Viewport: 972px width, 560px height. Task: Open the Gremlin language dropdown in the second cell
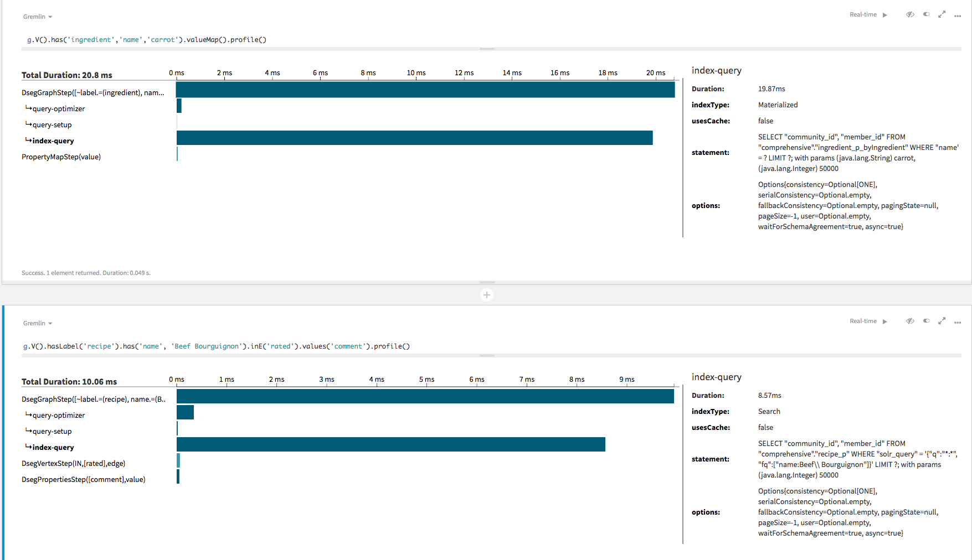[37, 323]
